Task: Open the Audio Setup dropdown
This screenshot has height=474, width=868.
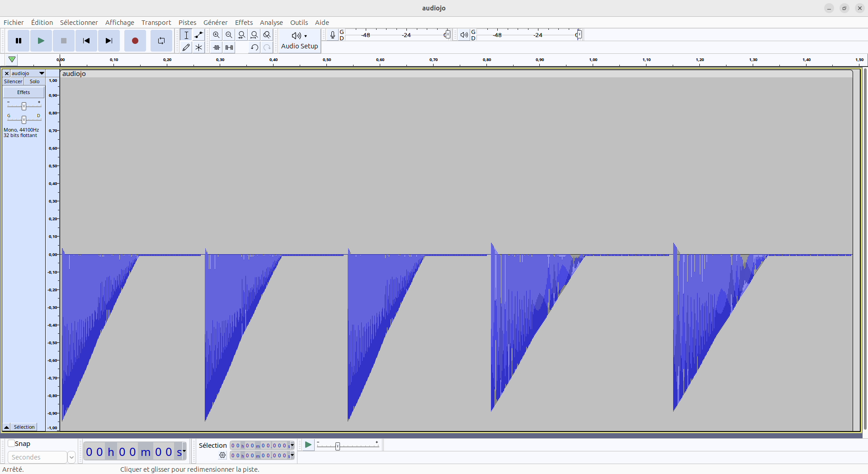Action: tap(299, 40)
